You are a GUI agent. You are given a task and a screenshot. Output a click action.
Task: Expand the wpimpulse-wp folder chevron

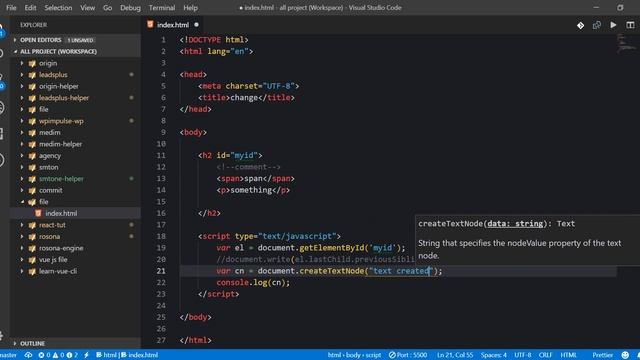point(22,121)
